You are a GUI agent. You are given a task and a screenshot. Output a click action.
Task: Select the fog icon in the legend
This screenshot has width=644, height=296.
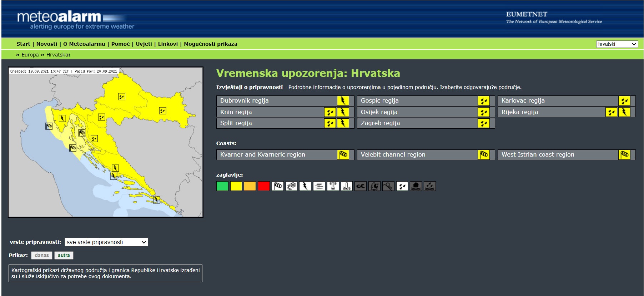coord(319,186)
